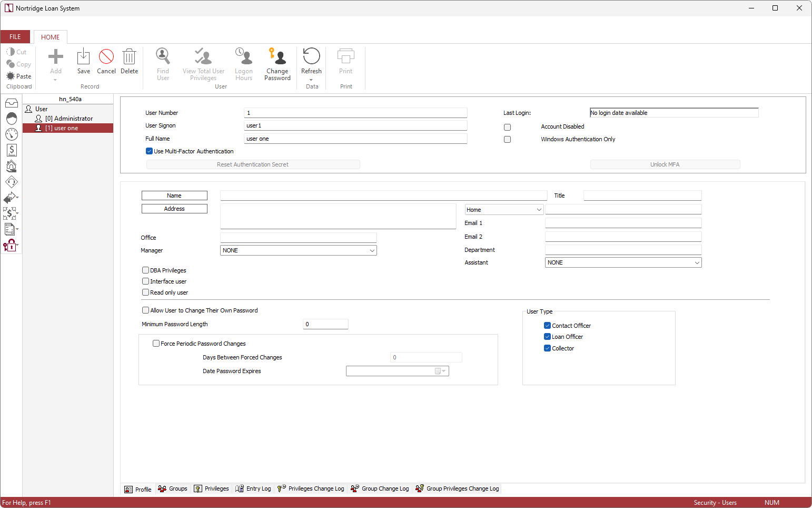Check the Interface user option
The height and width of the screenshot is (508, 812).
[145, 281]
